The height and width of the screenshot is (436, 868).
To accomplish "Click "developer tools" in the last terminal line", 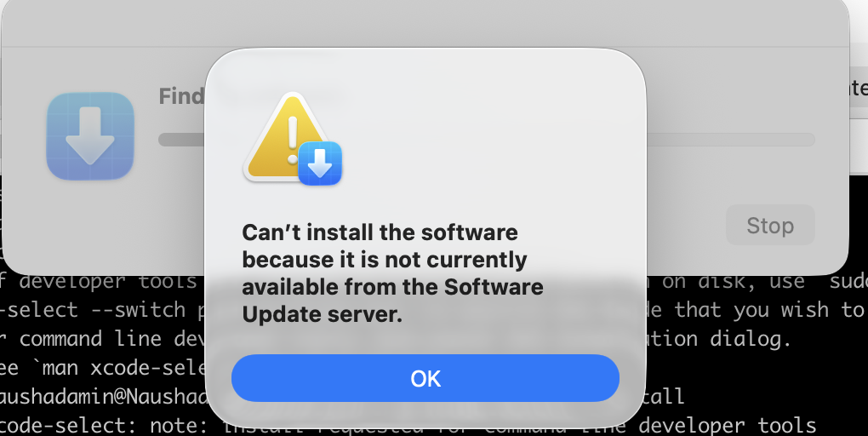I will (x=728, y=426).
